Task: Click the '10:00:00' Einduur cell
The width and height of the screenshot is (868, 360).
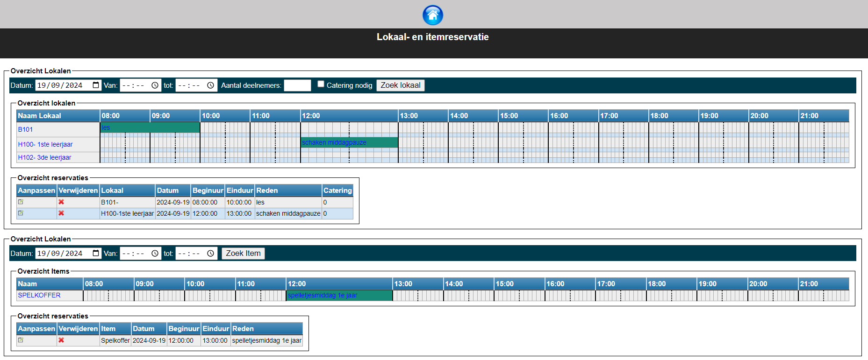Action: [x=240, y=202]
